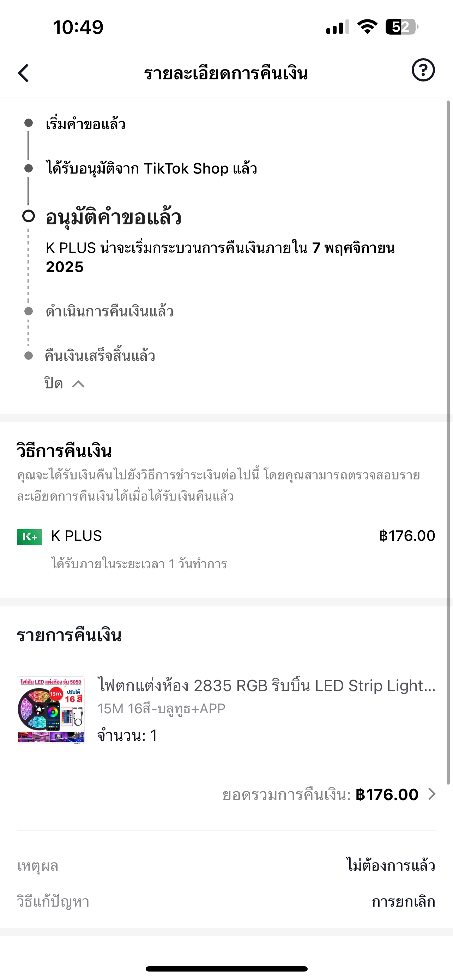Viewport: 453px width, 980px height.
Task: Open the LED strip product thumbnail
Action: point(50,709)
